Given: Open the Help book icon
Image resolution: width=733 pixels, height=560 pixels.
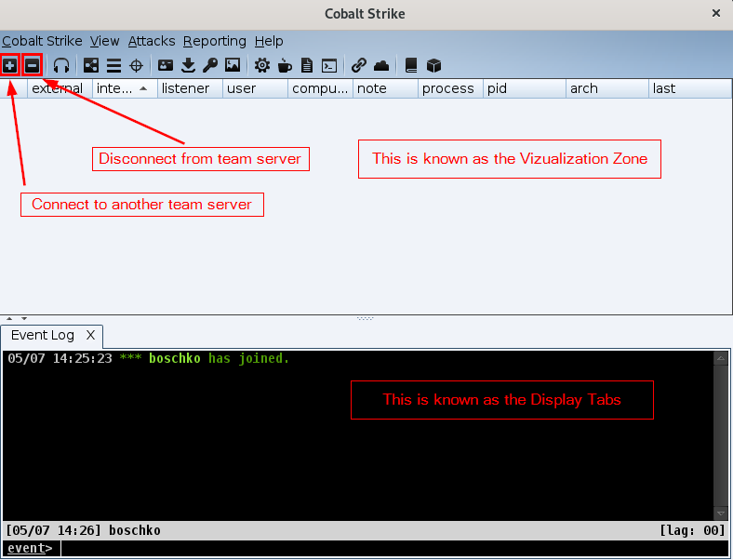Looking at the screenshot, I should point(411,65).
